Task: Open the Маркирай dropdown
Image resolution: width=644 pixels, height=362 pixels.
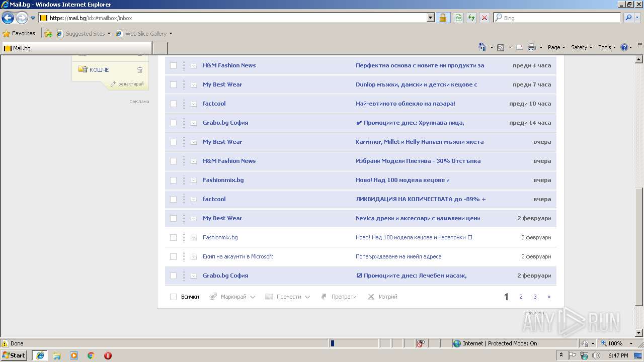Action: click(232, 297)
